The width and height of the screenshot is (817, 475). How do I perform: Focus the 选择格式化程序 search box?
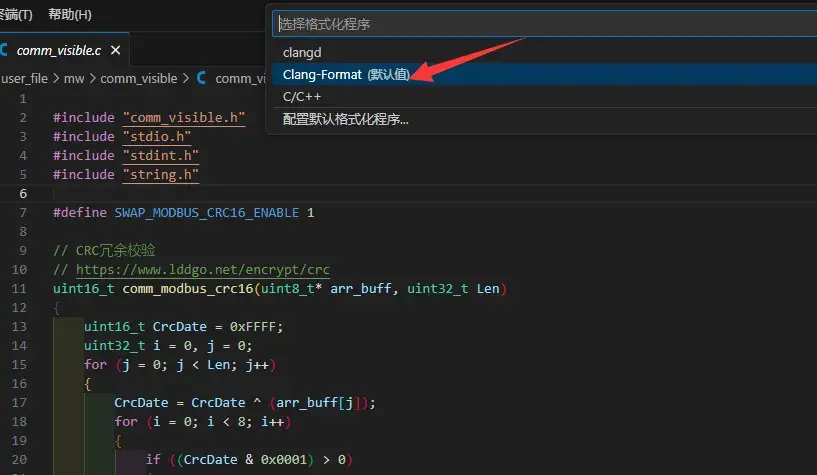click(545, 24)
